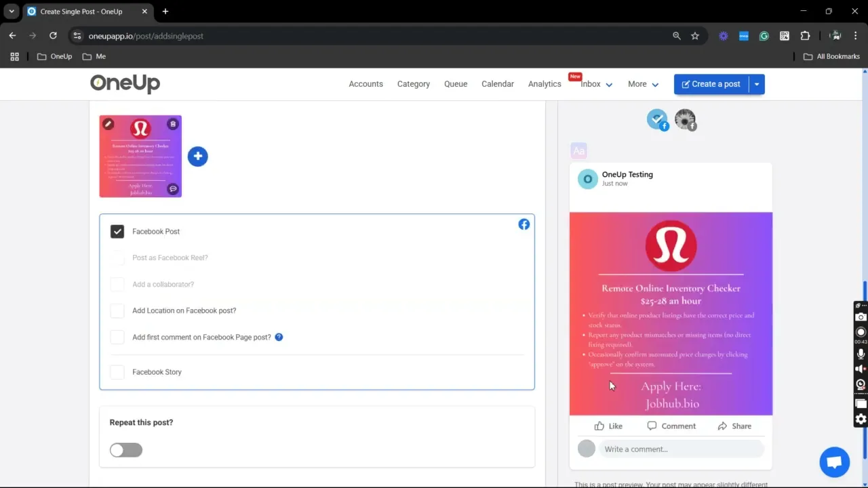
Task: Select the greyed-out Facebook account avatar
Action: [x=686, y=120]
